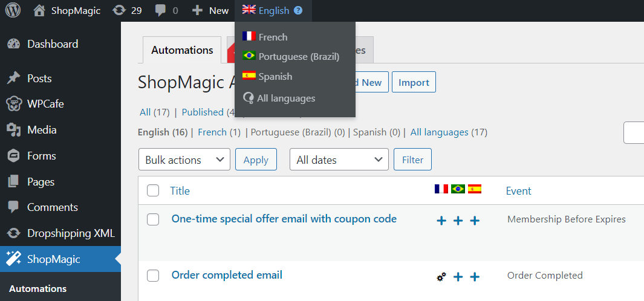Click the Dropshipping XML sync icon
Viewport: 644px width, 301px height.
(13, 233)
